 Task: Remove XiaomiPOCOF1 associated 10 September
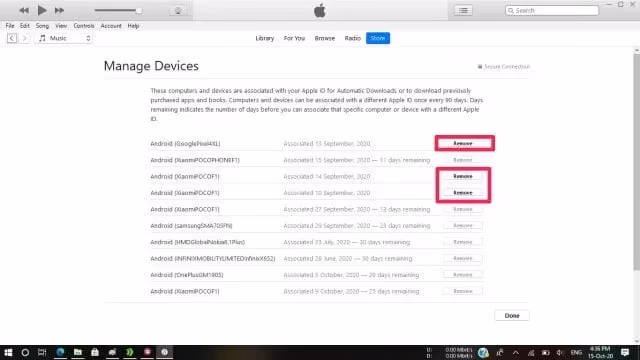(463, 193)
